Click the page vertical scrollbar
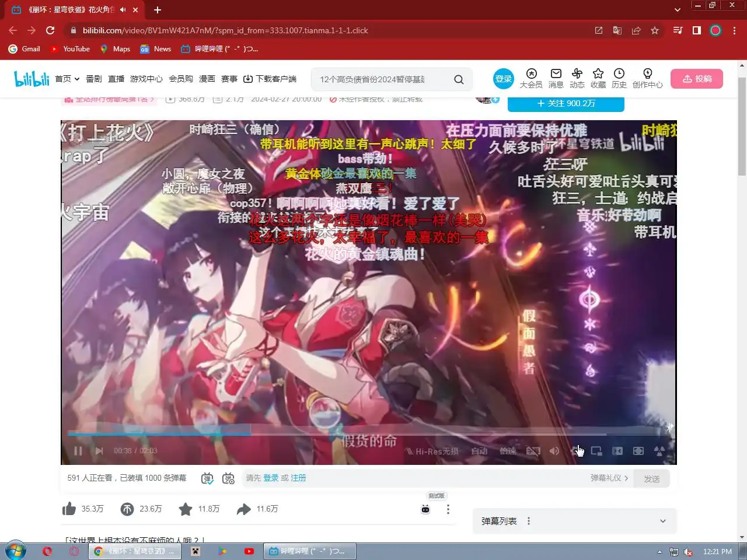This screenshot has width=747, height=560. 742,125
